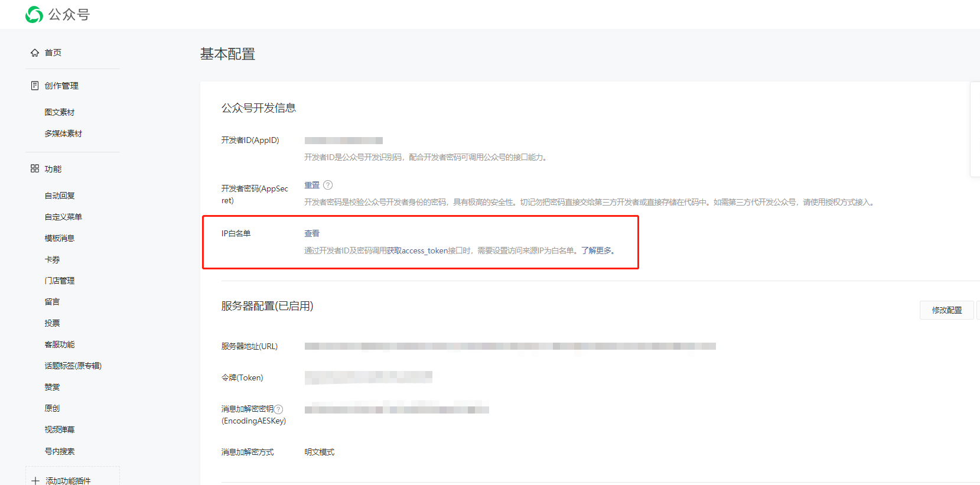Viewport: 980px width, 485px height.
Task: Navigate to 客服功能
Action: (60, 344)
